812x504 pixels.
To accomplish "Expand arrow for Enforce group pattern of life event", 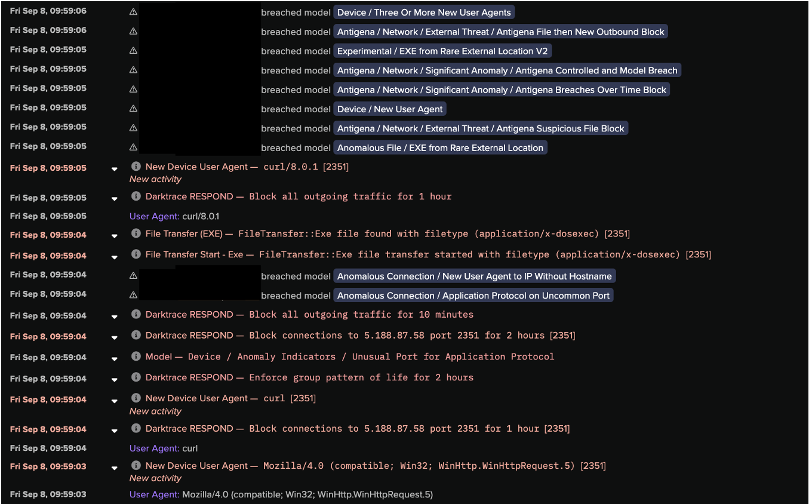I will click(115, 380).
